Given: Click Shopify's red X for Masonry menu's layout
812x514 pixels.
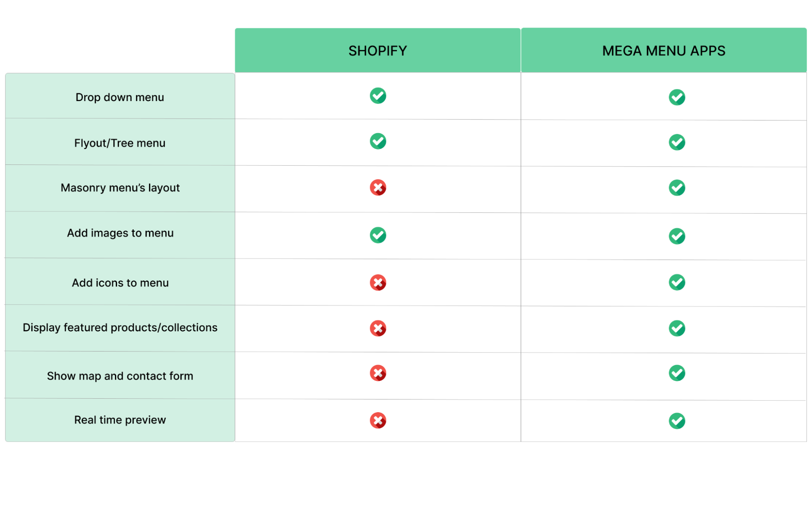Looking at the screenshot, I should point(378,188).
